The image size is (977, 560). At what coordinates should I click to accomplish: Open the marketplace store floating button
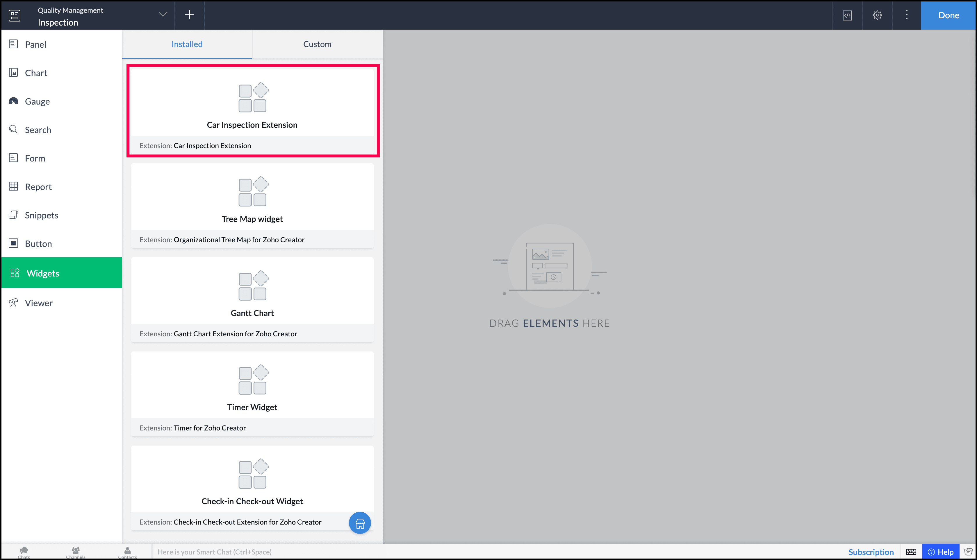tap(360, 523)
